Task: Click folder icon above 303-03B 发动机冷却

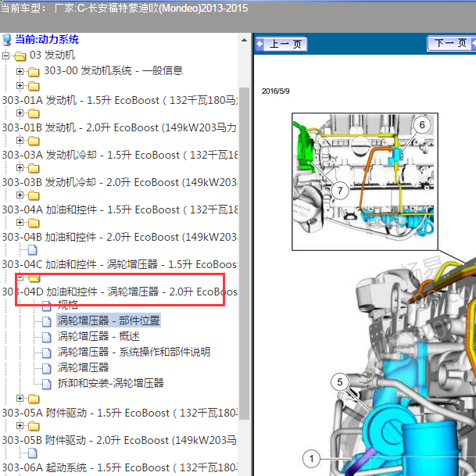Action: pyautogui.click(x=34, y=168)
